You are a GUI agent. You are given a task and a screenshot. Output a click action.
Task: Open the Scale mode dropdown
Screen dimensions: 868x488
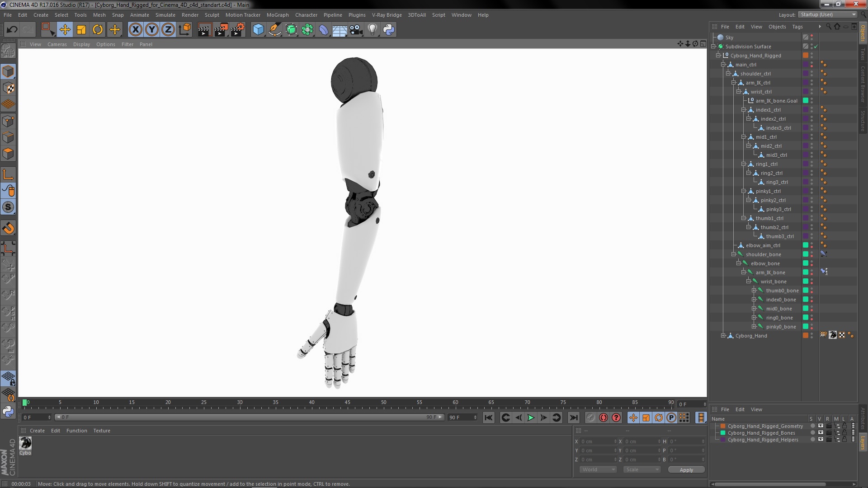tap(642, 469)
